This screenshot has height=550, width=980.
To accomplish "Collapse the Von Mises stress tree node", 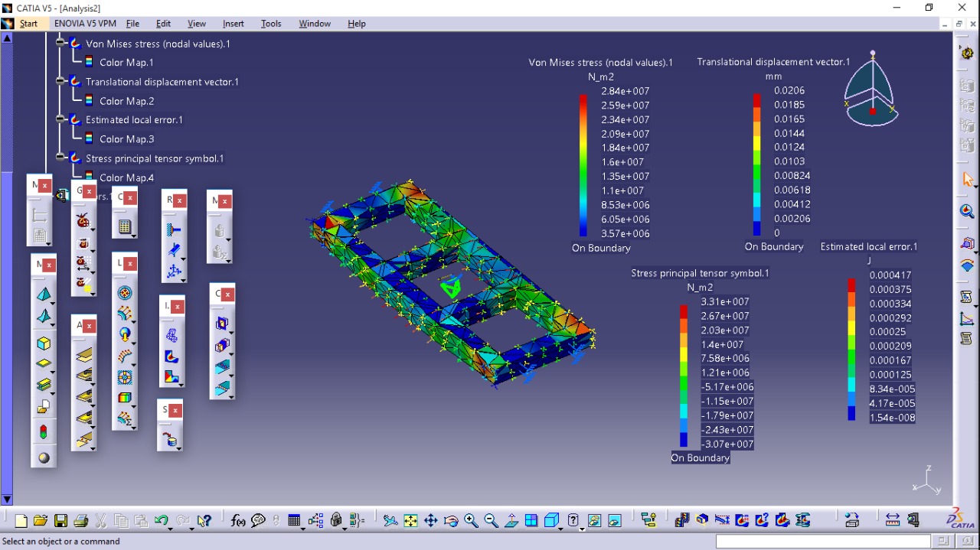I will pos(60,43).
